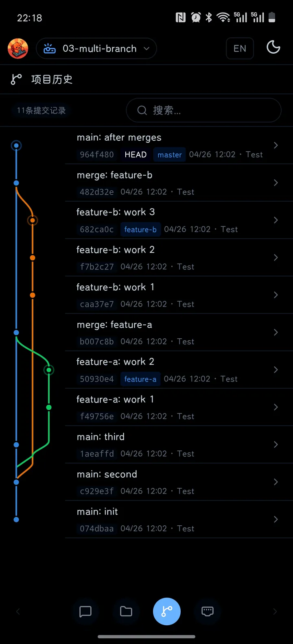Toggle dark mode with moon icon

(273, 48)
